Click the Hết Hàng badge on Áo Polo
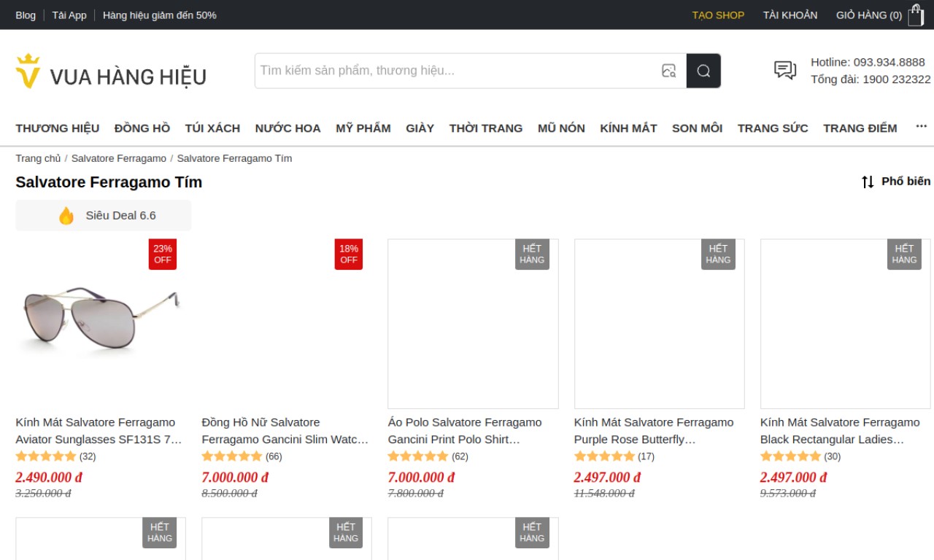Viewport: 934px width, 560px height. click(x=532, y=254)
